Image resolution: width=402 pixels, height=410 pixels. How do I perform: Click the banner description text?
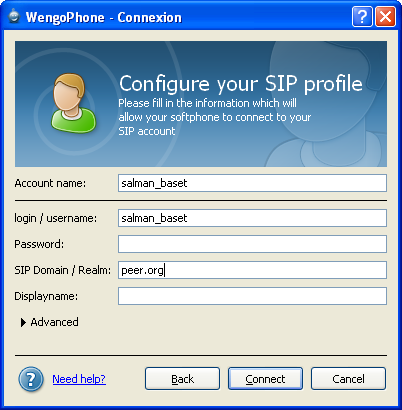click(215, 117)
